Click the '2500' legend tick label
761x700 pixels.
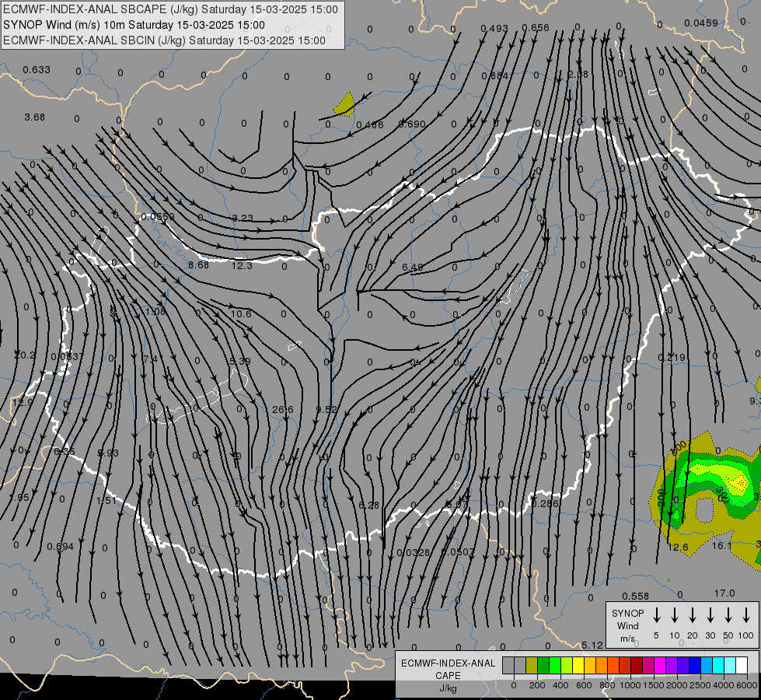click(700, 685)
